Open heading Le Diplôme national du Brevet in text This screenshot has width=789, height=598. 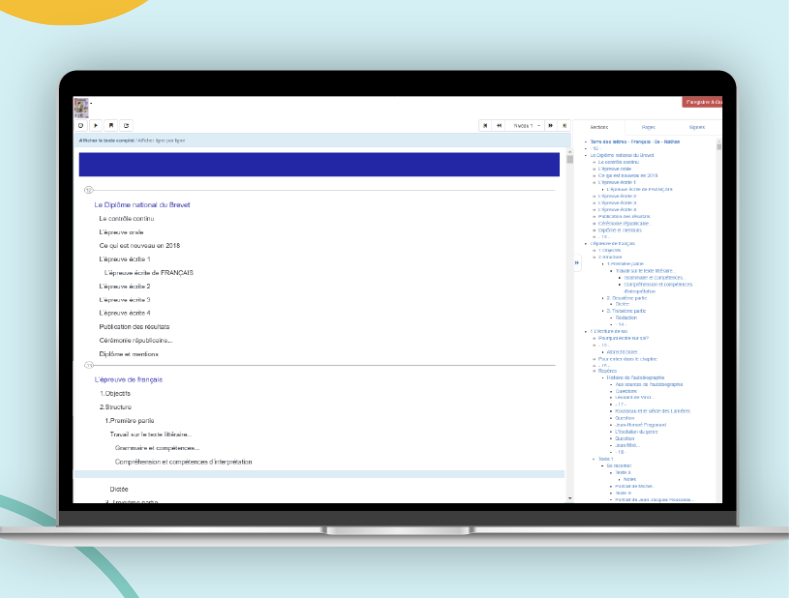pyautogui.click(x=142, y=205)
